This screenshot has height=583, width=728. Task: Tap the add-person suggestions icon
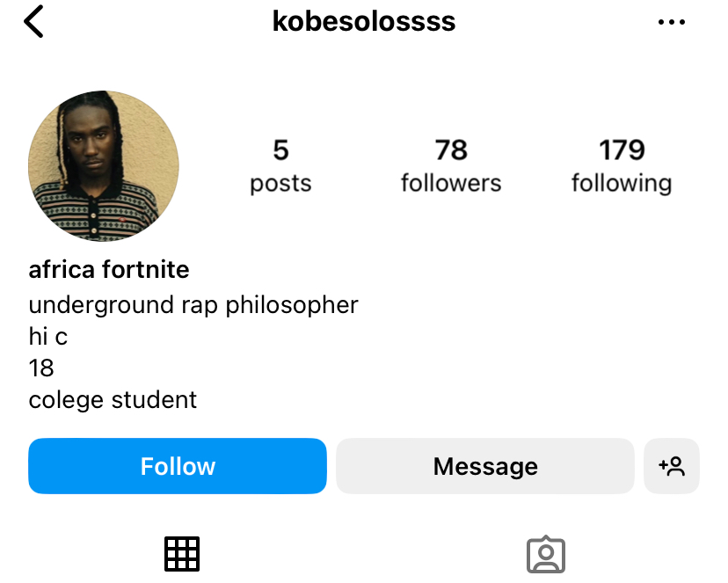672,466
